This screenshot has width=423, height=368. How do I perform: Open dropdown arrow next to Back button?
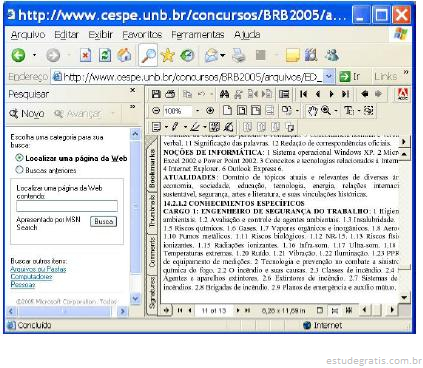[34, 55]
